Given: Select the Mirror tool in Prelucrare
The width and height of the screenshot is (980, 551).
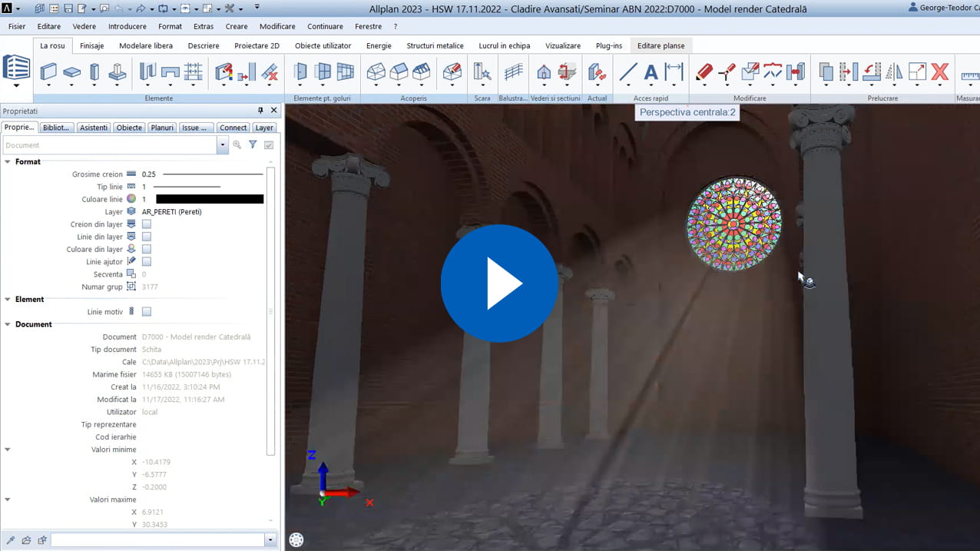Looking at the screenshot, I should click(894, 72).
